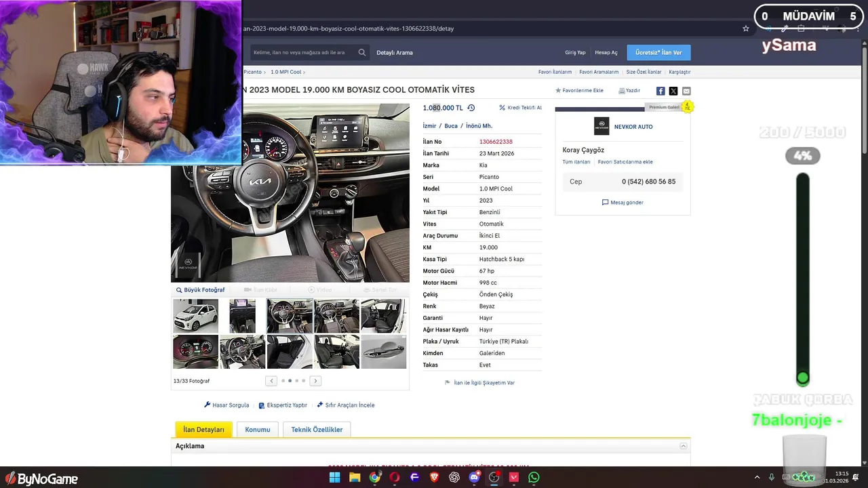Viewport: 868px width, 488px height.
Task: Click the Yazdır print link
Action: click(629, 90)
